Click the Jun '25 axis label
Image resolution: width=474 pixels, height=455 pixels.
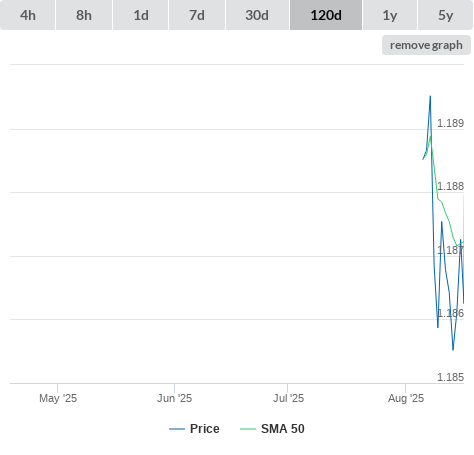pyautogui.click(x=174, y=398)
